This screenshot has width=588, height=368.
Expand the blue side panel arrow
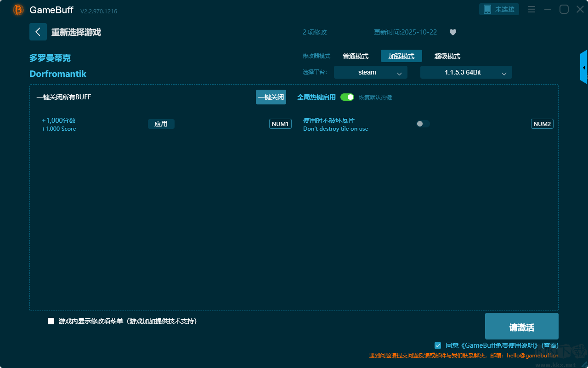pyautogui.click(x=583, y=67)
